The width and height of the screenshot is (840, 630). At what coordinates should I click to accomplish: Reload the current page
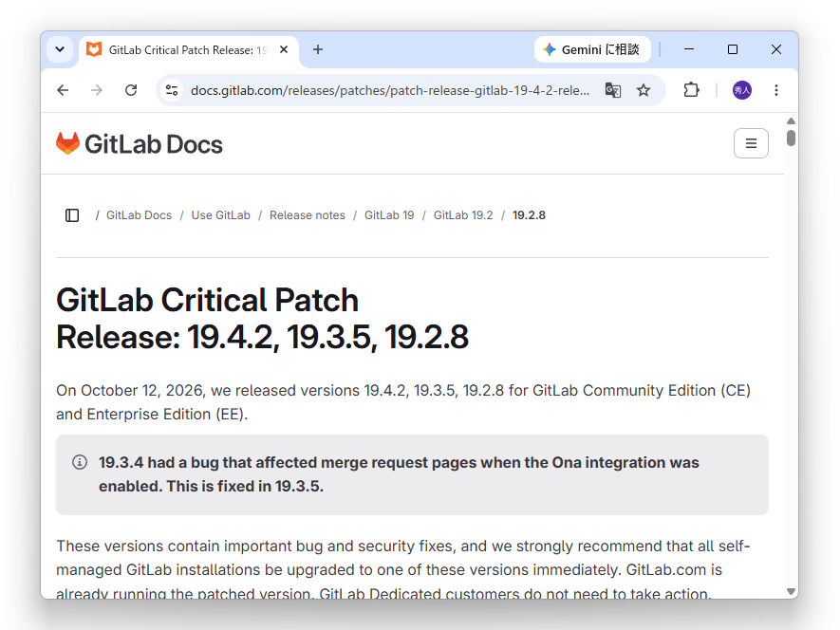coord(131,90)
